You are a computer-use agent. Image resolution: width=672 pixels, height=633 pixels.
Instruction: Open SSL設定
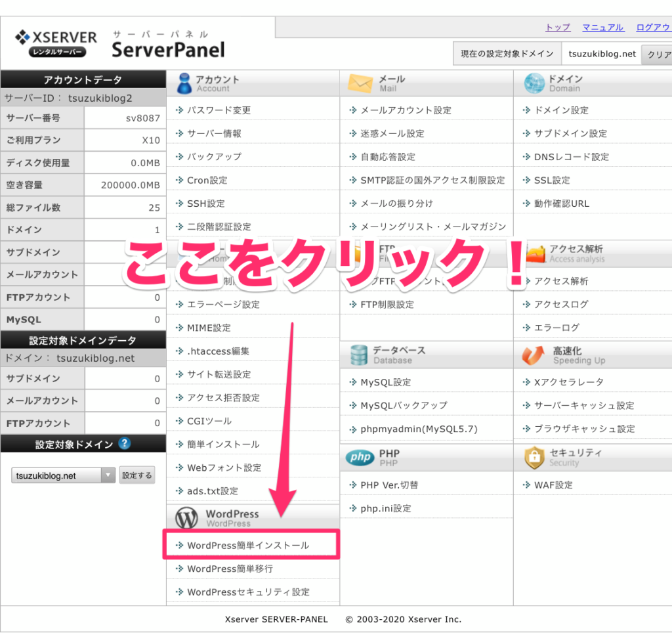coord(552,180)
